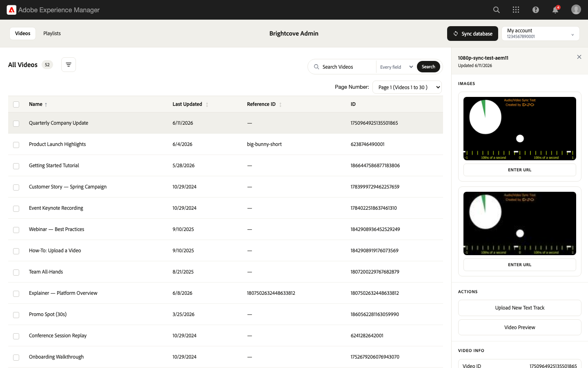
Task: Check the Quarterly Company Update row
Action: pos(16,123)
